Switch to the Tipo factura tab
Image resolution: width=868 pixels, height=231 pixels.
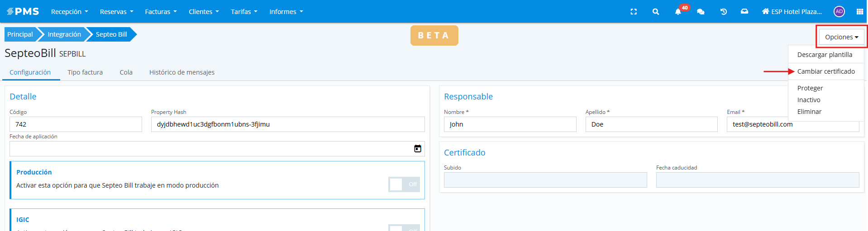85,72
